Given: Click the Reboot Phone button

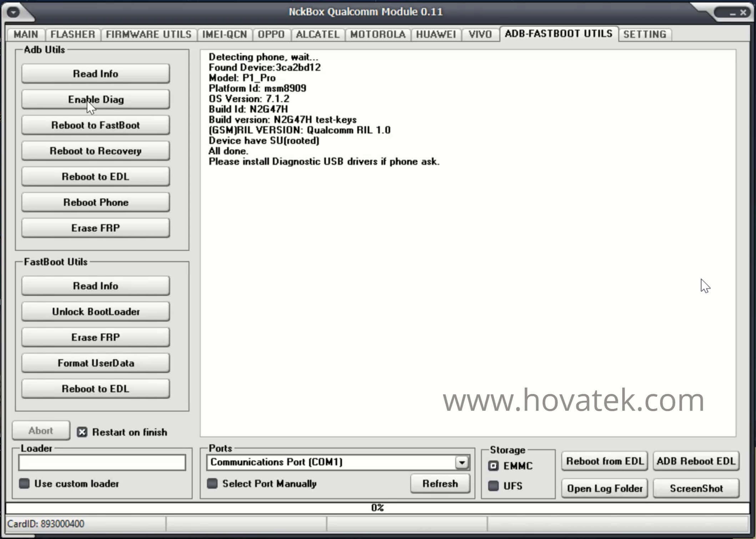Looking at the screenshot, I should 96,202.
